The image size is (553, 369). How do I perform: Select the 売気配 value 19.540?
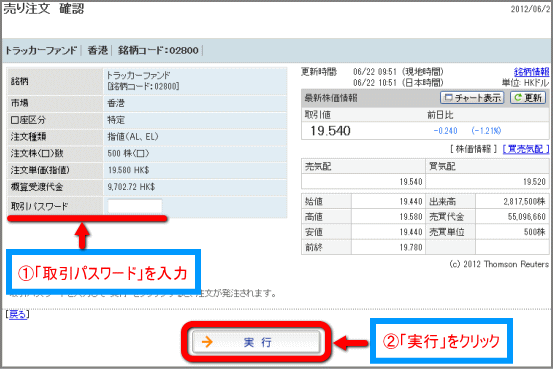[x=411, y=182]
